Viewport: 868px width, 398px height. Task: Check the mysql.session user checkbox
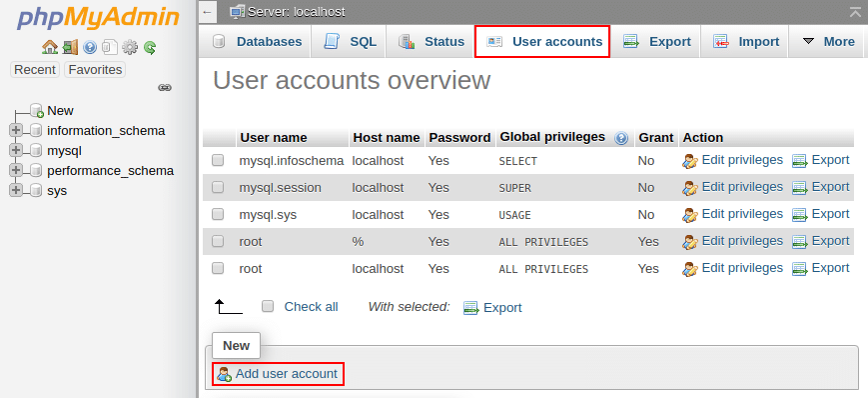tap(218, 187)
